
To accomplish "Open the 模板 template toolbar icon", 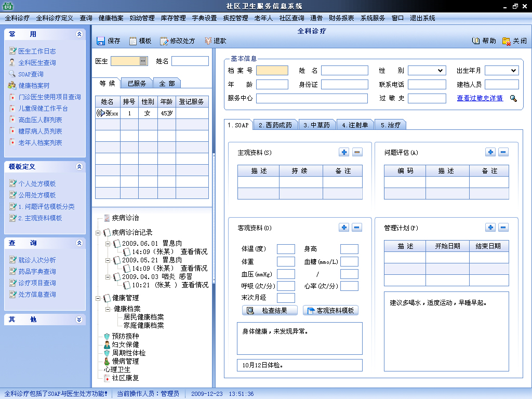I will coord(133,41).
